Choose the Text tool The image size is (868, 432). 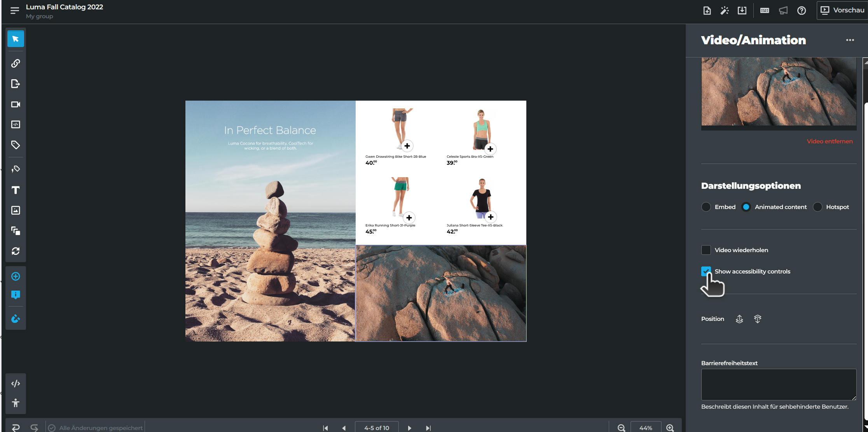click(x=16, y=190)
